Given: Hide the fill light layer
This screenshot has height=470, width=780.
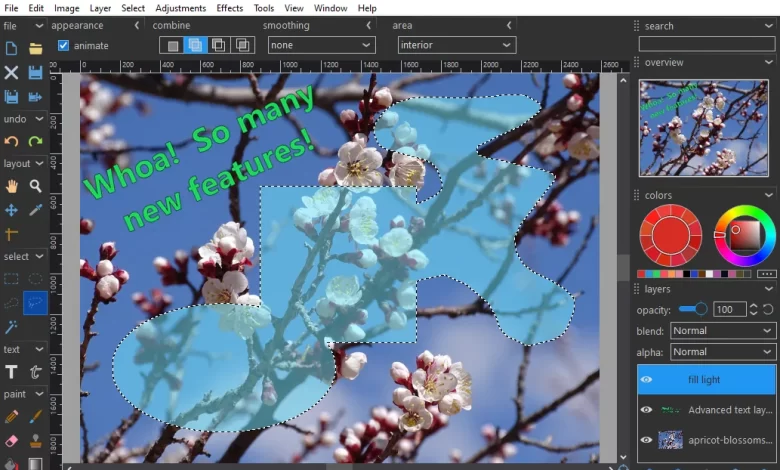Looking at the screenshot, I should pyautogui.click(x=646, y=379).
